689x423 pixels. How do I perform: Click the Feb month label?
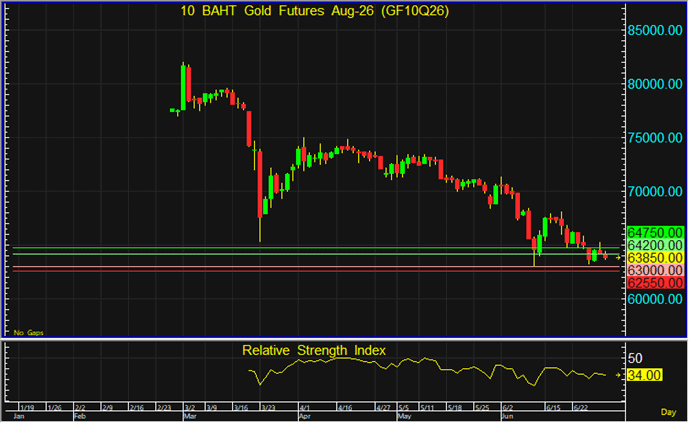pos(80,416)
